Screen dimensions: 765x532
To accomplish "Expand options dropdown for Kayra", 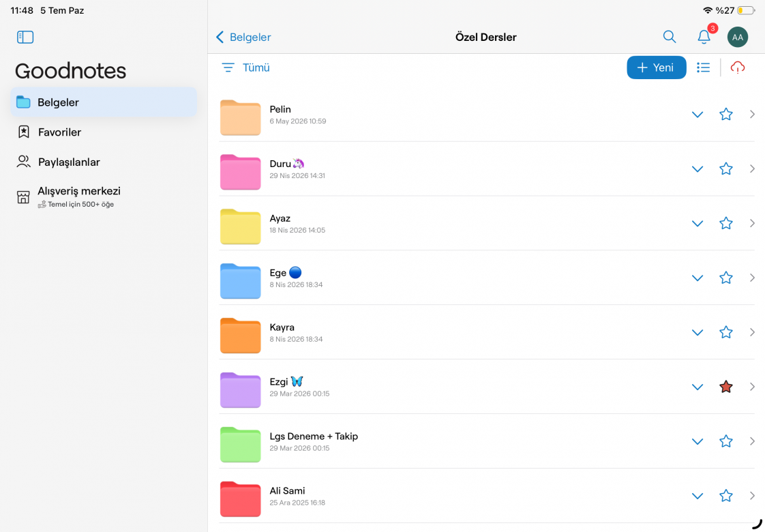I will click(697, 333).
